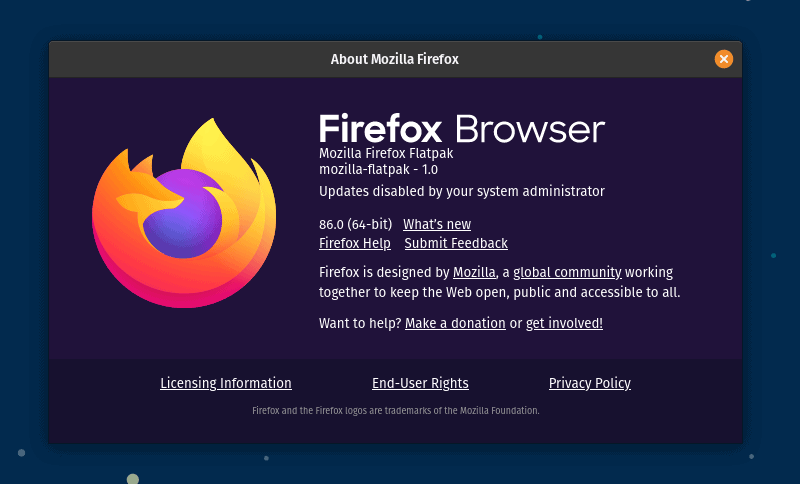Image resolution: width=800 pixels, height=484 pixels.
Task: Follow the Mozilla link in the description
Action: (475, 272)
